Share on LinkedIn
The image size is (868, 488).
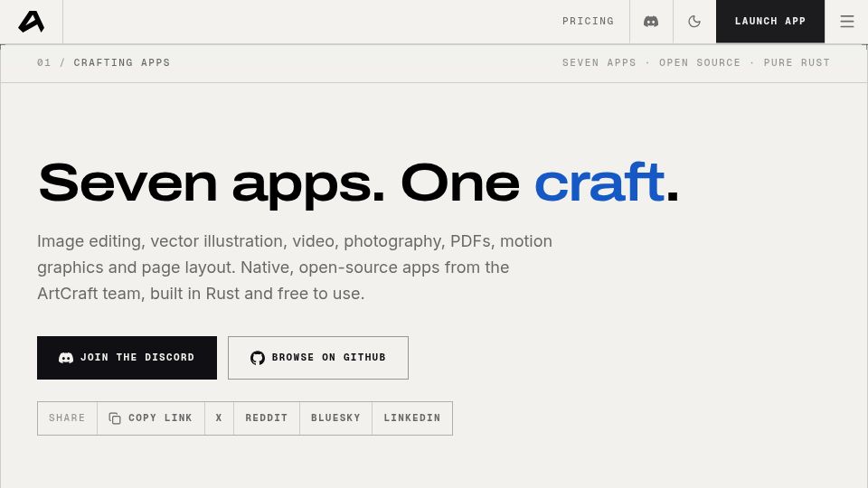point(412,418)
